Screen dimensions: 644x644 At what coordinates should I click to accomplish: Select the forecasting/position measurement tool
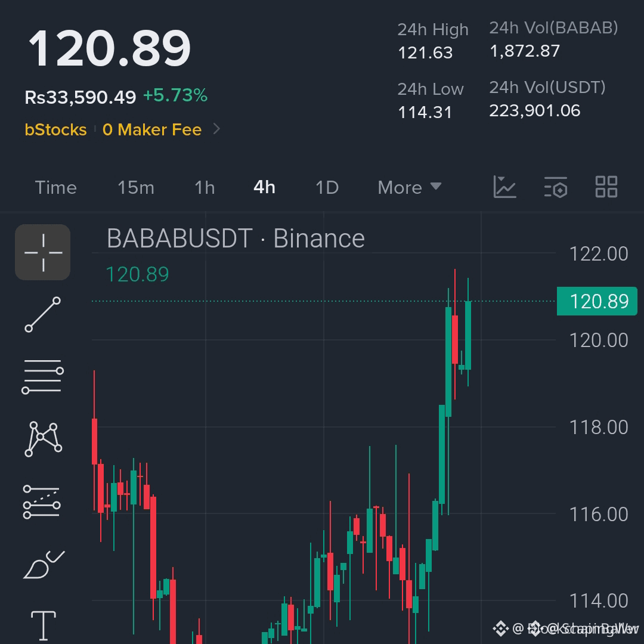coord(42,501)
